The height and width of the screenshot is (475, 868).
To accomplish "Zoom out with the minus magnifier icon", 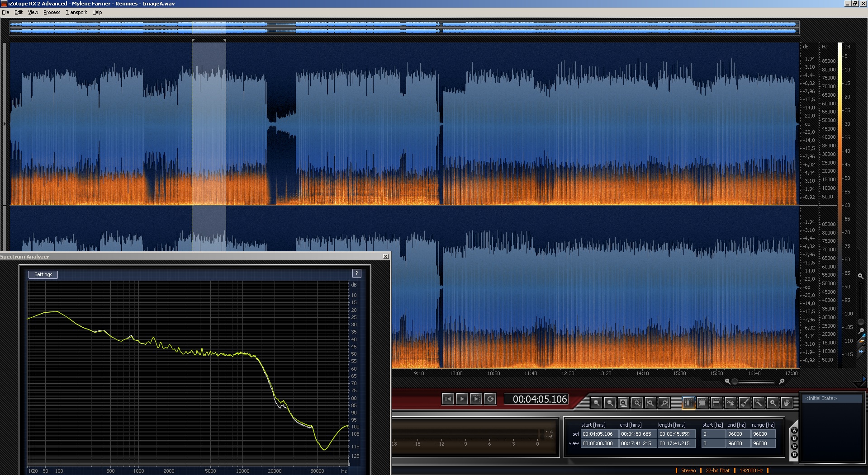I will click(x=610, y=403).
